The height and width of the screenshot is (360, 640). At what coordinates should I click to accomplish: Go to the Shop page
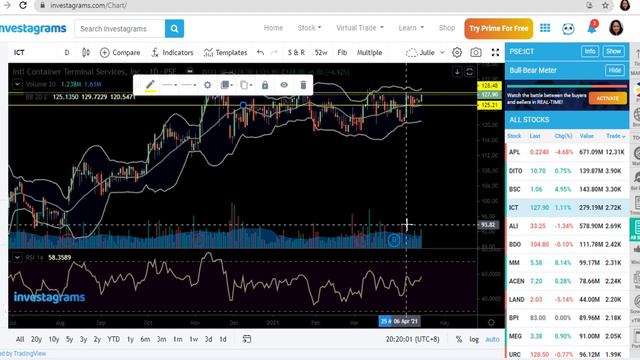(x=447, y=28)
